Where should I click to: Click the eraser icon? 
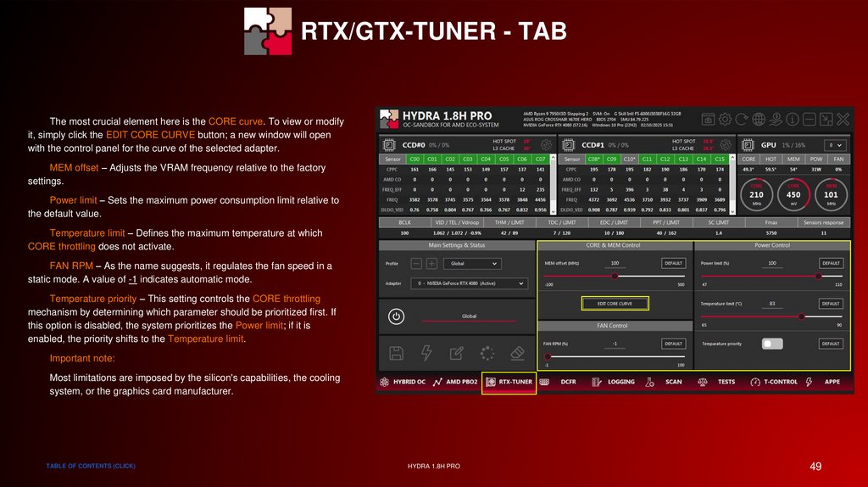point(517,353)
